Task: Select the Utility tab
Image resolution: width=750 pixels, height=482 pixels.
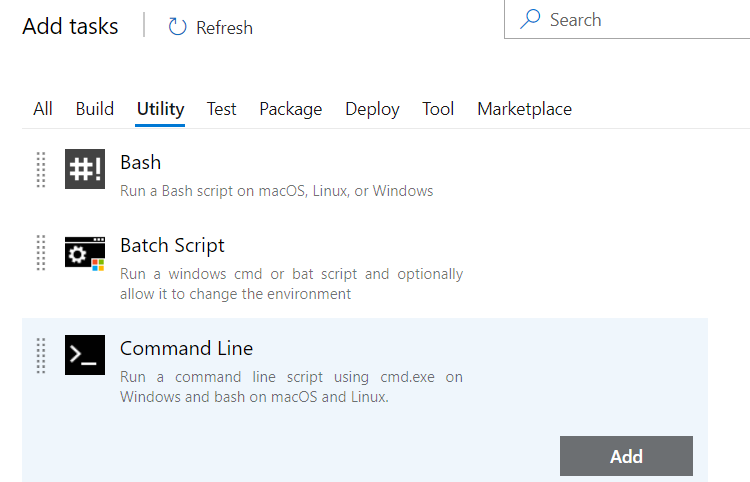Action: pyautogui.click(x=160, y=109)
